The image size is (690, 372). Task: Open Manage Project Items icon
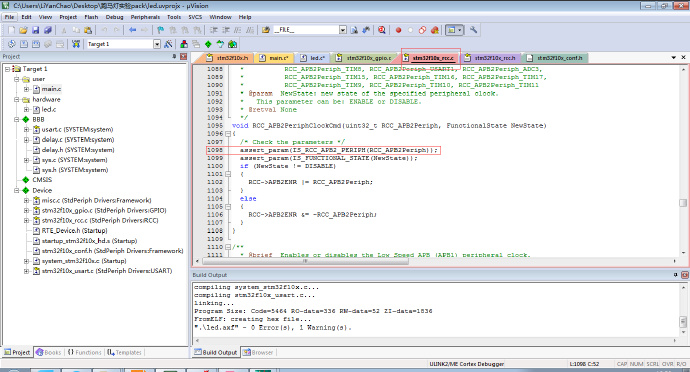point(184,44)
